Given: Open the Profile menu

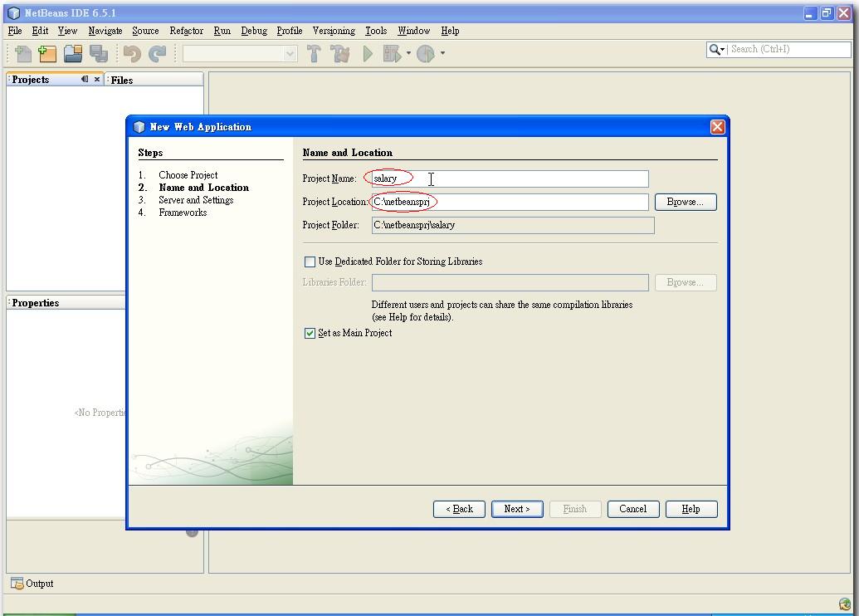Looking at the screenshot, I should pos(290,31).
